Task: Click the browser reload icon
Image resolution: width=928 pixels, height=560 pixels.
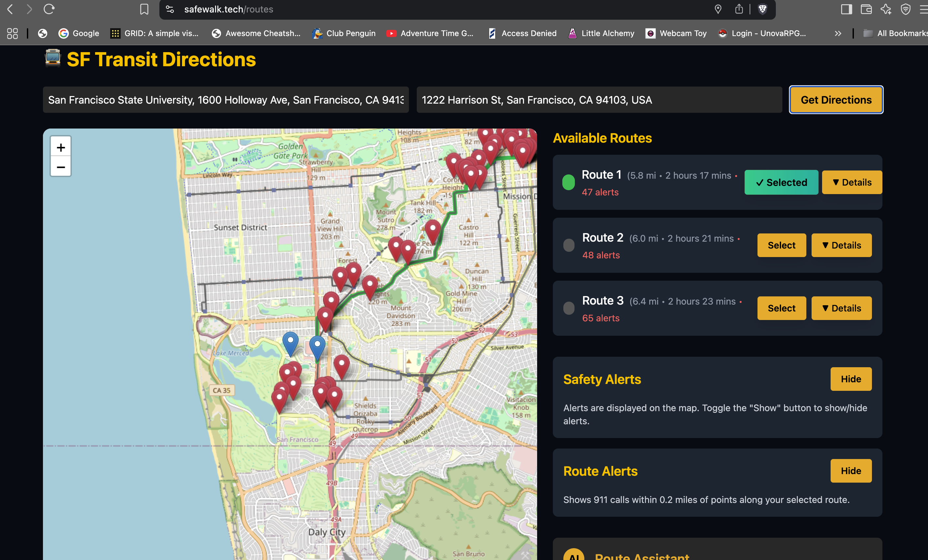Action: [49, 9]
